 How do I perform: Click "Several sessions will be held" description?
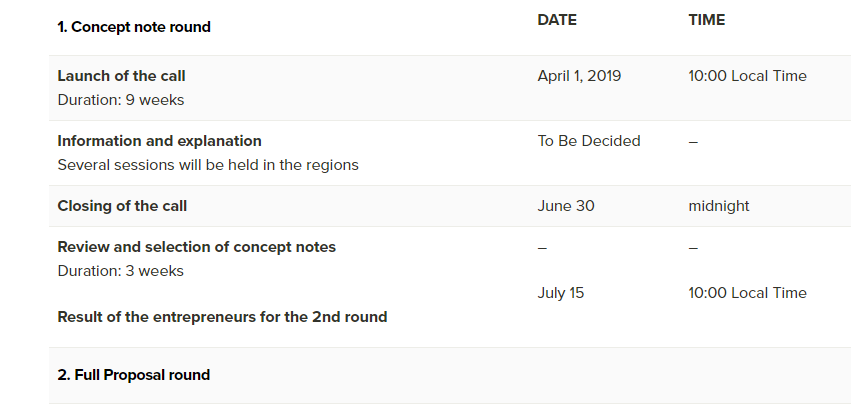208,165
